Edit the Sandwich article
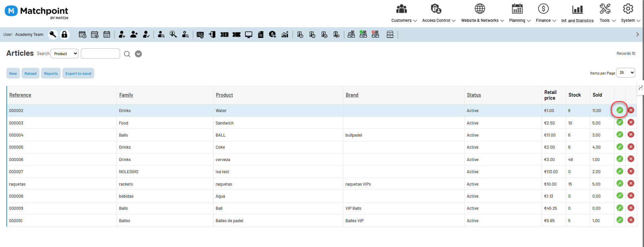 pos(620,122)
